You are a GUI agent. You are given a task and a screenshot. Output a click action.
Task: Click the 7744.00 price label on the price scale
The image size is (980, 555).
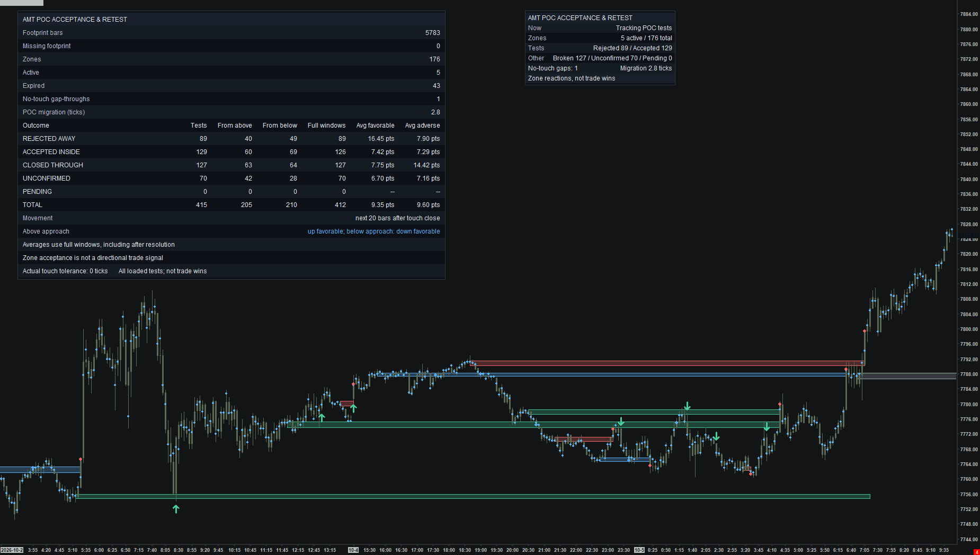point(969,540)
